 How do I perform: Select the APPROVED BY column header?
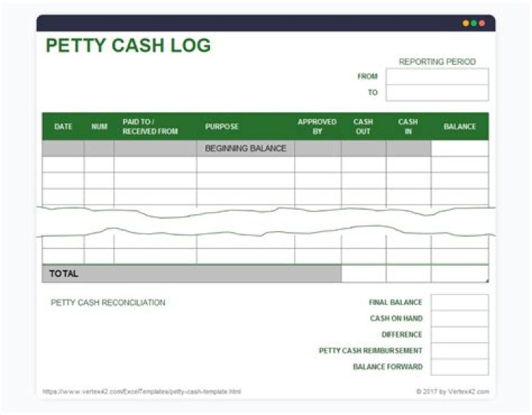pyautogui.click(x=317, y=126)
